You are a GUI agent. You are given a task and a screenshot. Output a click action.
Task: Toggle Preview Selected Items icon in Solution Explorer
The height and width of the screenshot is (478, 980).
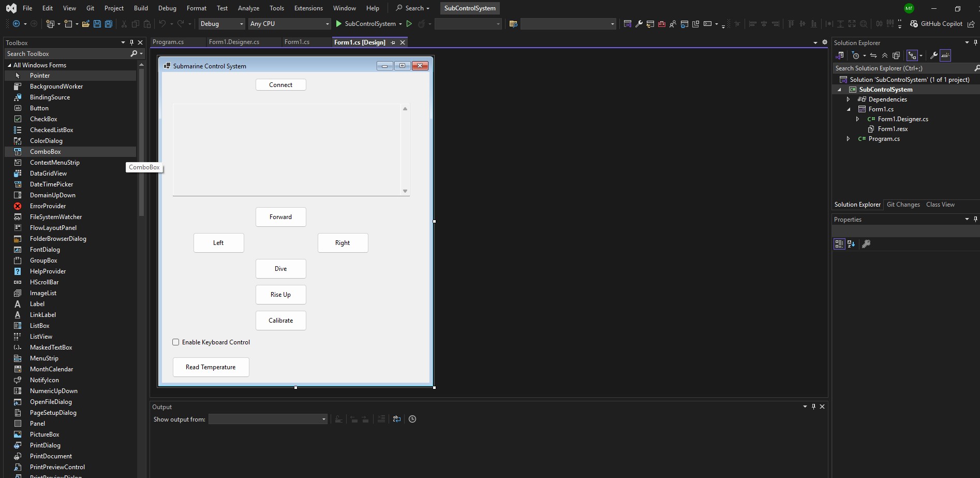(x=945, y=55)
